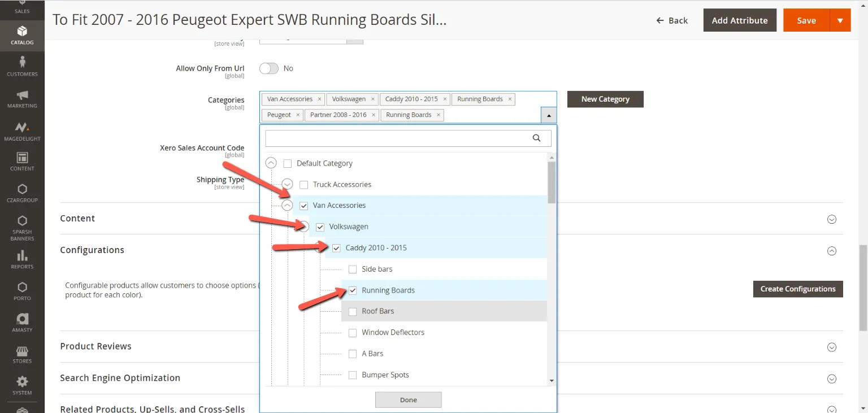Open the System gear menu

tap(22, 386)
